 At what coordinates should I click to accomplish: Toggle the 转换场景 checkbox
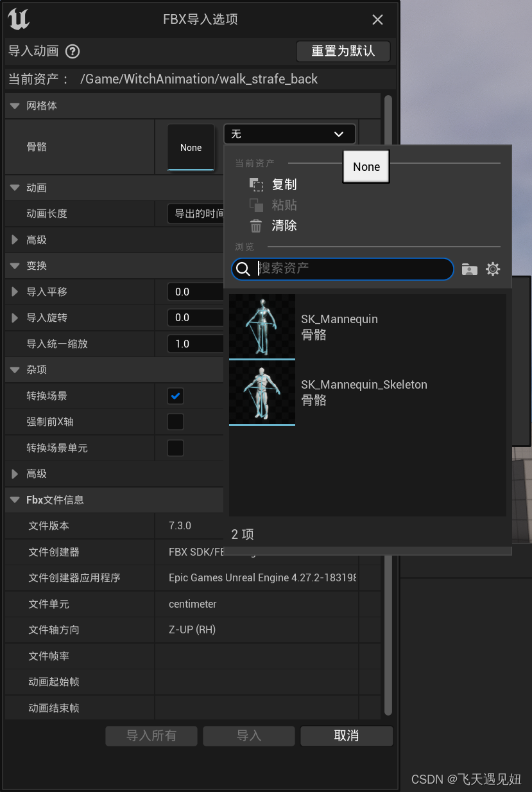coord(175,396)
